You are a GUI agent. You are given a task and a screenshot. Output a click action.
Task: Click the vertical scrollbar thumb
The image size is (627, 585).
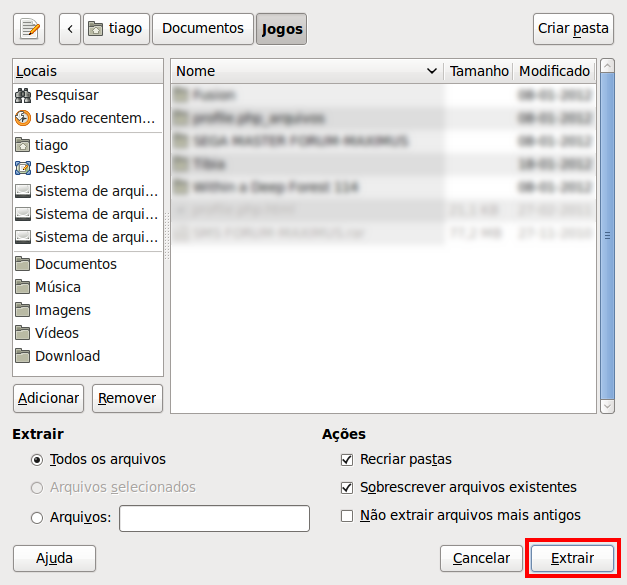pyautogui.click(x=607, y=236)
